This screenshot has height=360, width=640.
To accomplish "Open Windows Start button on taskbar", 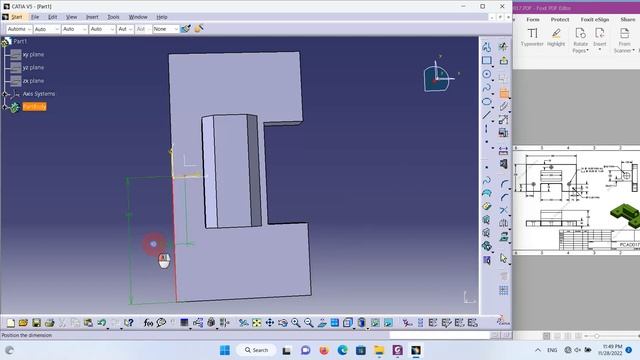I will point(225,350).
